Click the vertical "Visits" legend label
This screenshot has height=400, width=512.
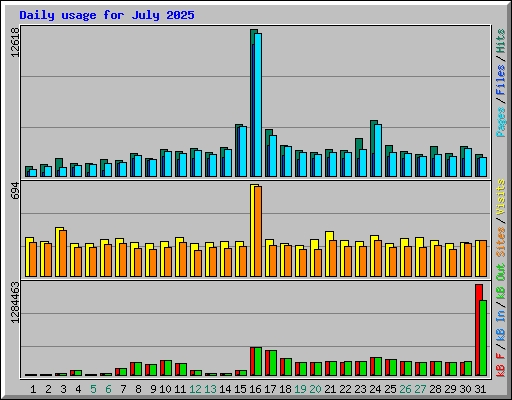(x=501, y=197)
